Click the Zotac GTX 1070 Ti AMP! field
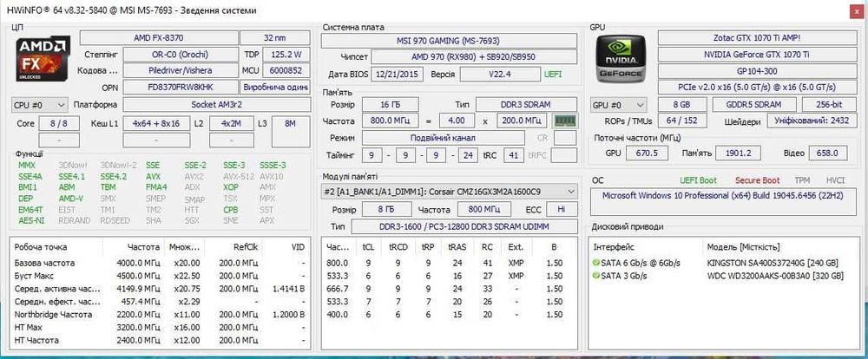868x359 pixels. [x=757, y=37]
